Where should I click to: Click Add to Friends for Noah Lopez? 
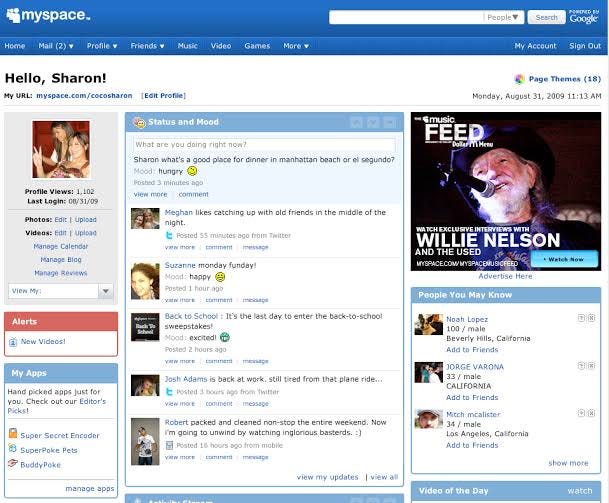tap(472, 350)
